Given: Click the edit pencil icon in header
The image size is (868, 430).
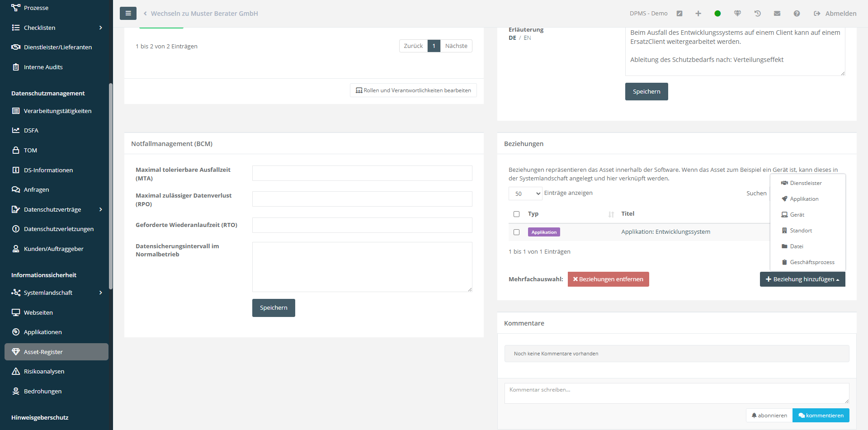Looking at the screenshot, I should [679, 14].
